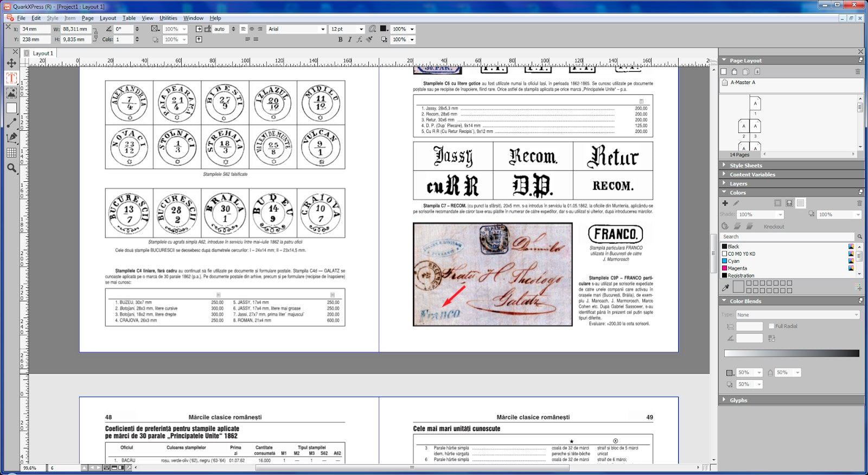Screen dimensions: 868x475
Task: Expand the Layers panel
Action: pos(738,183)
